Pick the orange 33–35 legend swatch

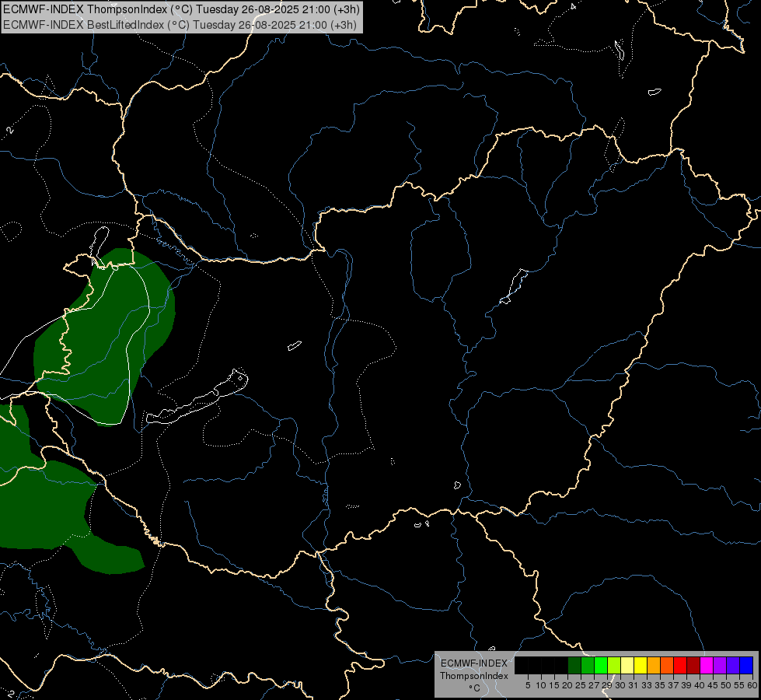click(x=654, y=665)
